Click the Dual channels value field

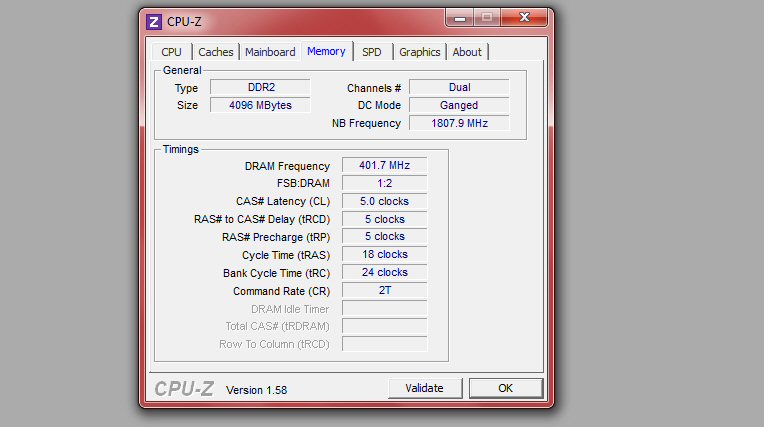click(459, 87)
